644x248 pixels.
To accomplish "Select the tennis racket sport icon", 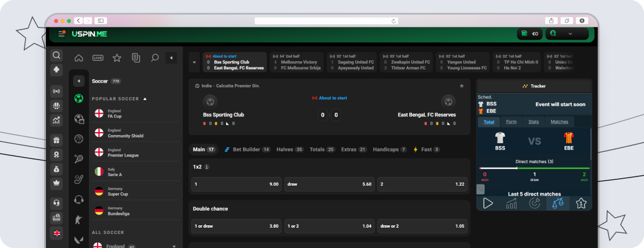I will [x=79, y=159].
